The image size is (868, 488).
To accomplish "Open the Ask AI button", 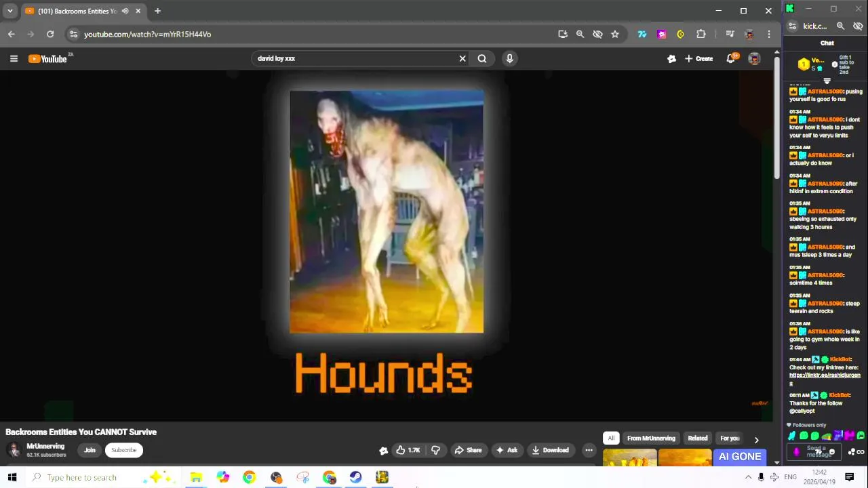I will point(507,450).
